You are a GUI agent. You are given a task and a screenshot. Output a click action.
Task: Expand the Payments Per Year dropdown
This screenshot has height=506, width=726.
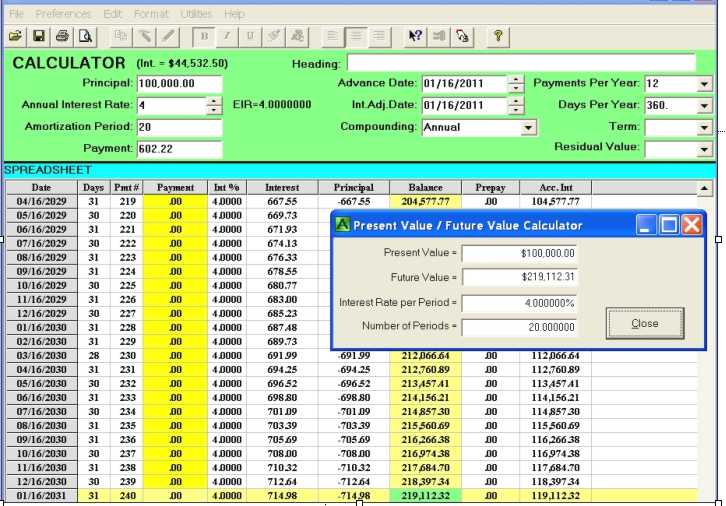[704, 84]
